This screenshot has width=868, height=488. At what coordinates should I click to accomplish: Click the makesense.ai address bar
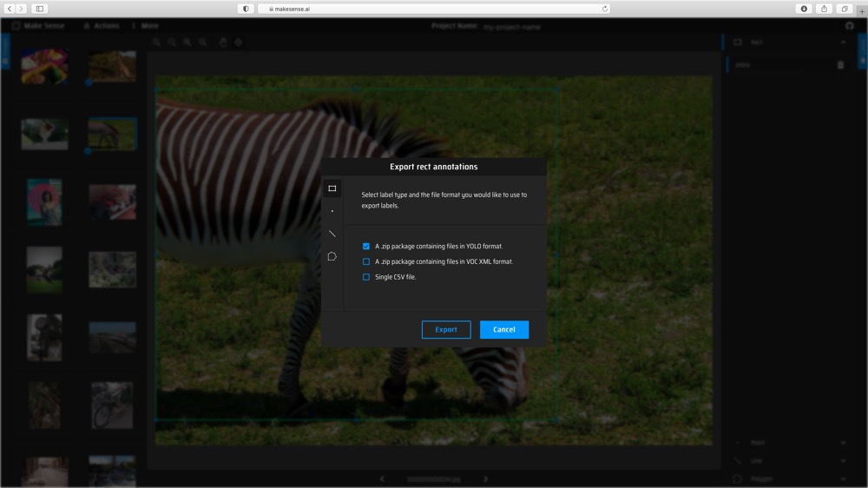point(434,9)
